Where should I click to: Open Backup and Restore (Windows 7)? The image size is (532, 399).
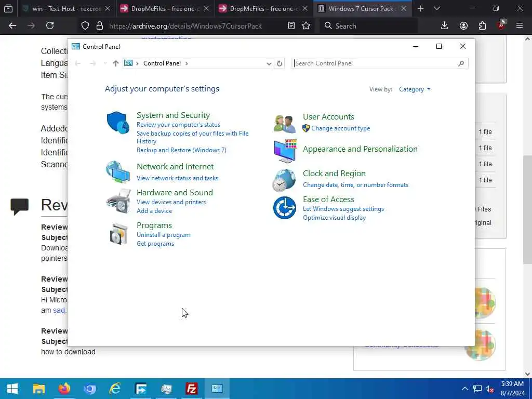[x=181, y=150]
